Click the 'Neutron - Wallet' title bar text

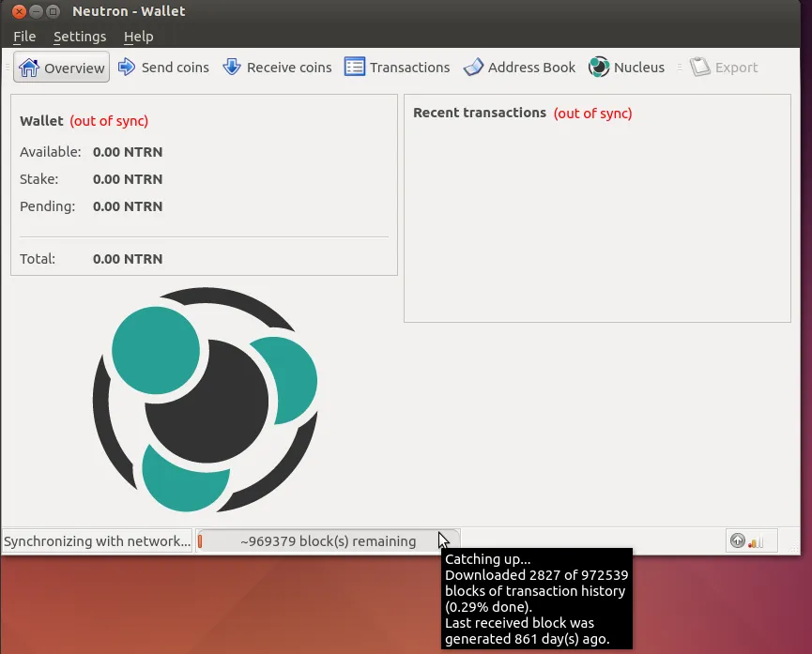129,11
